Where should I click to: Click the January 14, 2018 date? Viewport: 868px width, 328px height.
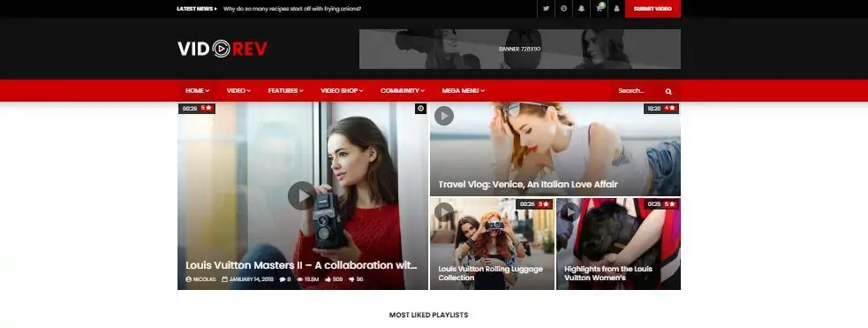248,279
